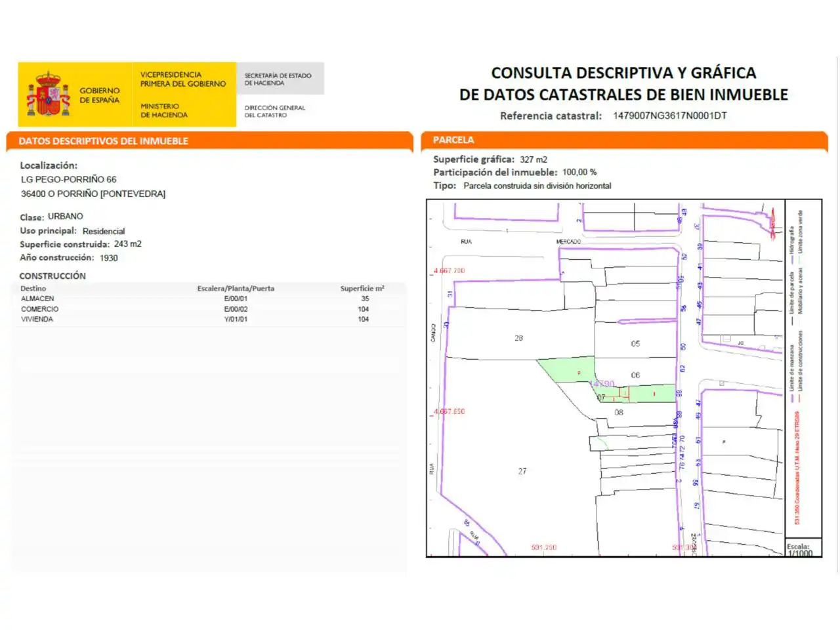Click coordinate label '4.667.650' on map
Screen dimensions: 840x630
[449, 411]
